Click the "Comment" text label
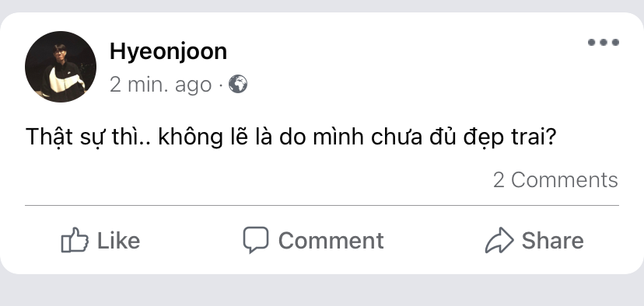The height and width of the screenshot is (306, 644). coord(331,240)
